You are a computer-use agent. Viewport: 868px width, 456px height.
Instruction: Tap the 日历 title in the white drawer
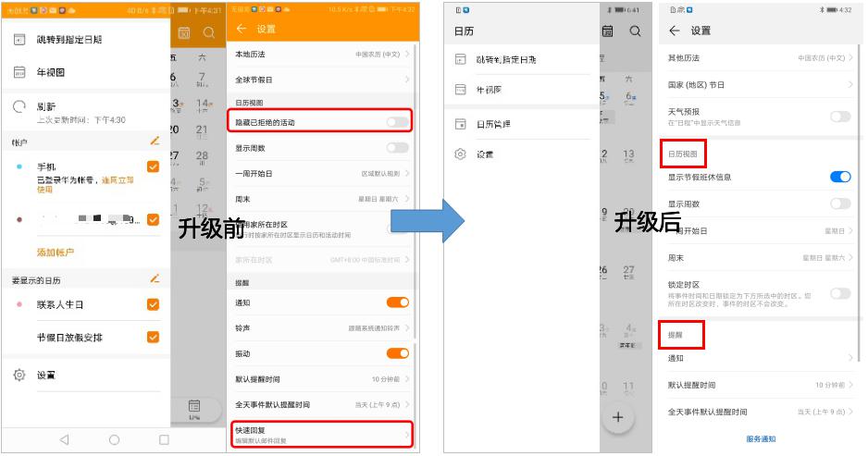(x=464, y=31)
